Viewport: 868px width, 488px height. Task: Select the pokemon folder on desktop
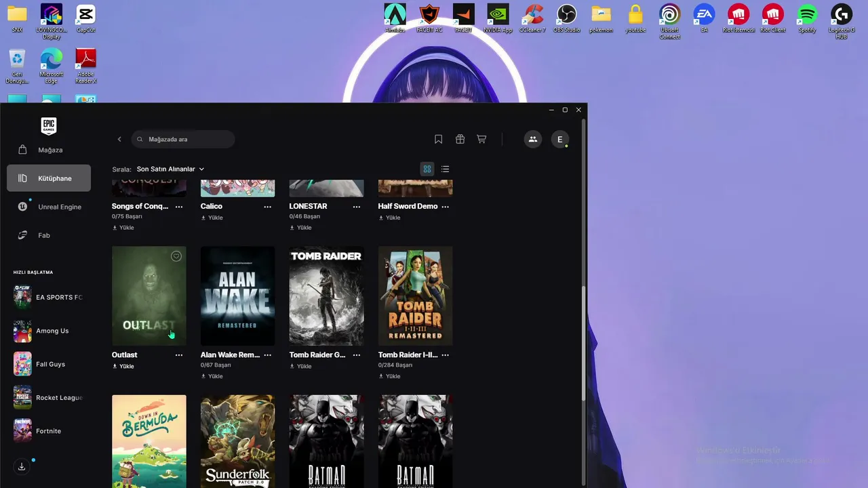pos(601,18)
